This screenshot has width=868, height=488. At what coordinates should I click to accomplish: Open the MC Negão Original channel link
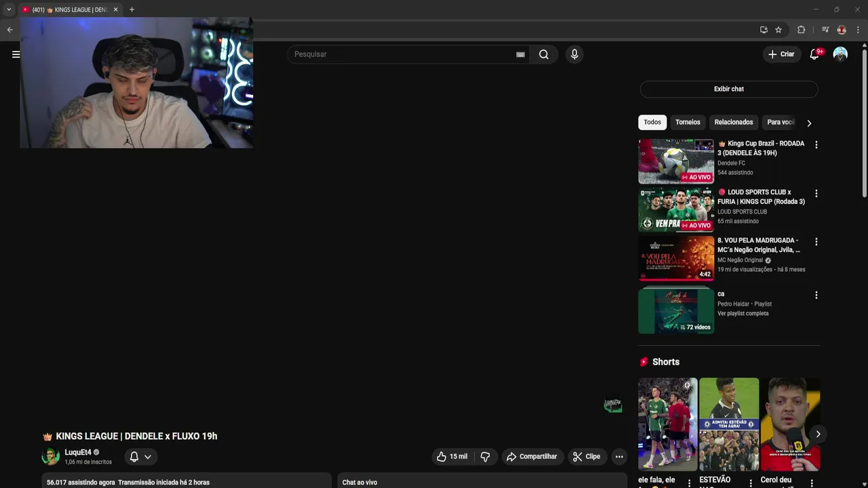[x=741, y=260]
